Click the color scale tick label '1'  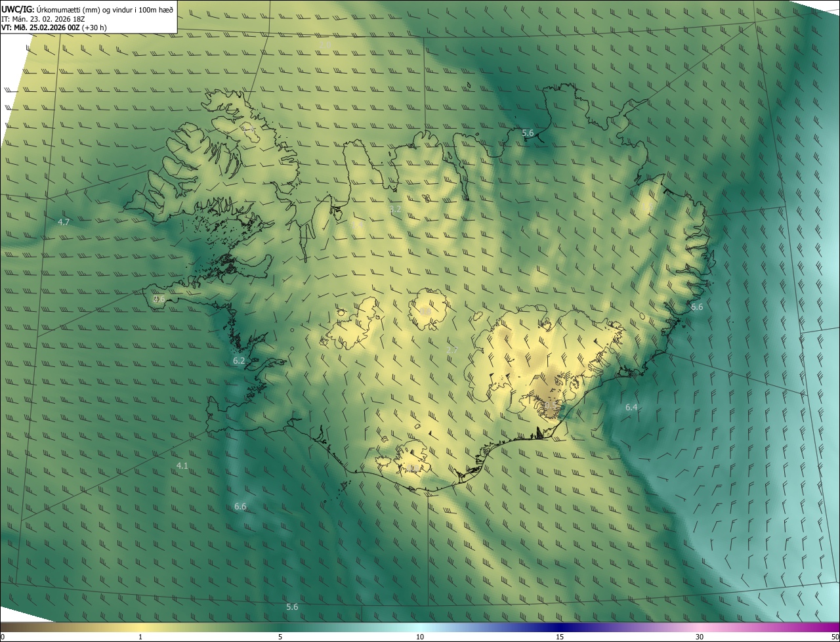pyautogui.click(x=140, y=637)
